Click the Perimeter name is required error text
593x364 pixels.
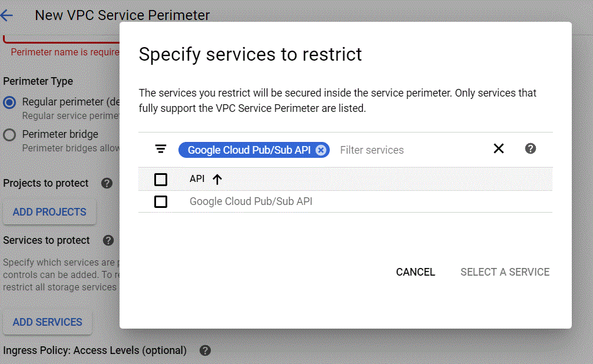pos(65,52)
